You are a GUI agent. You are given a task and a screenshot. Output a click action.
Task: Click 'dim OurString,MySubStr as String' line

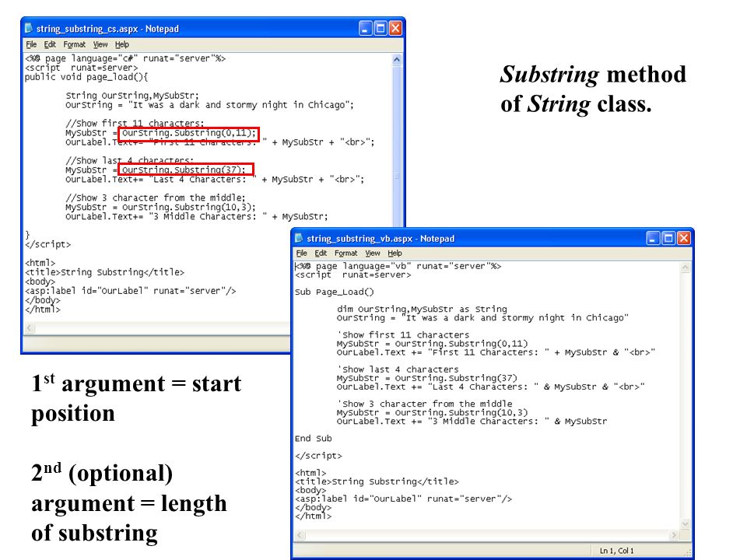tap(422, 309)
